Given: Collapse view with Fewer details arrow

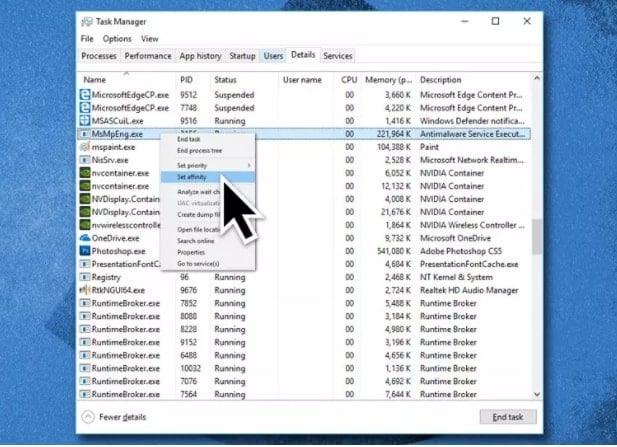Looking at the screenshot, I should 88,417.
